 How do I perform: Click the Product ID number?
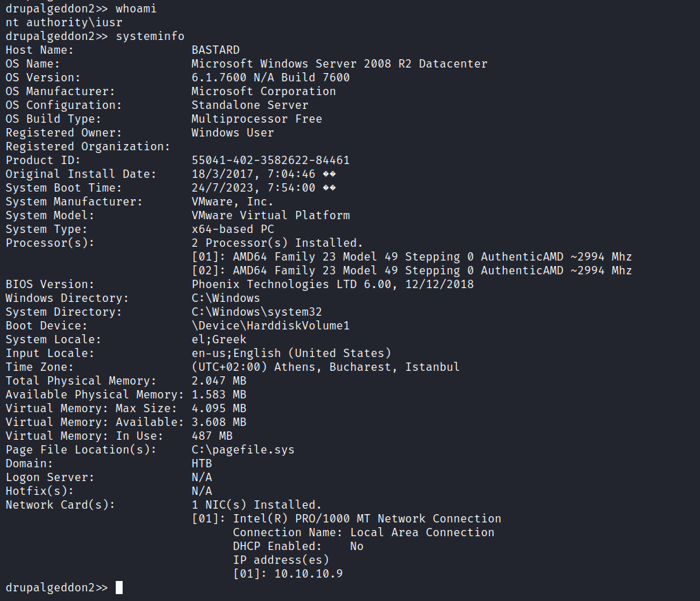tap(270, 160)
